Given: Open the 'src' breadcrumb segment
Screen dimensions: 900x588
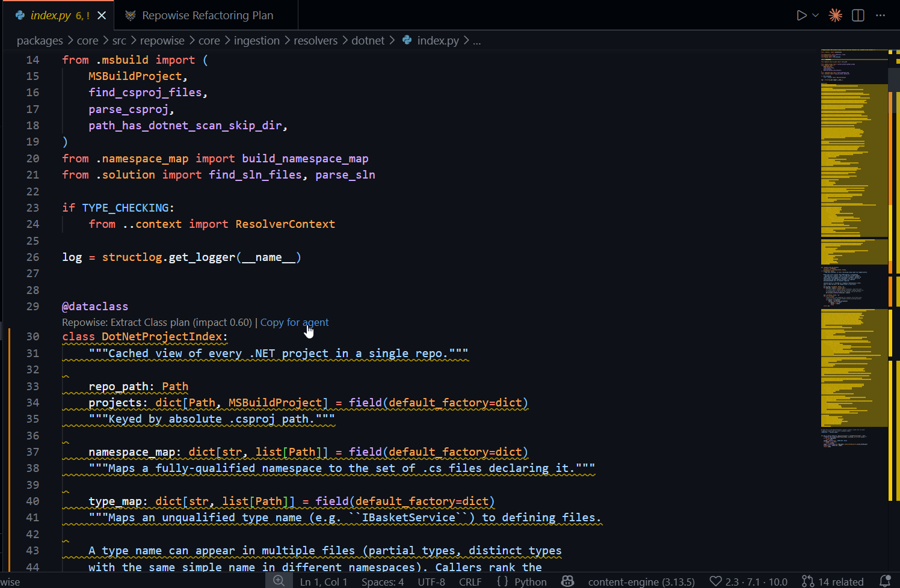Looking at the screenshot, I should (x=119, y=40).
